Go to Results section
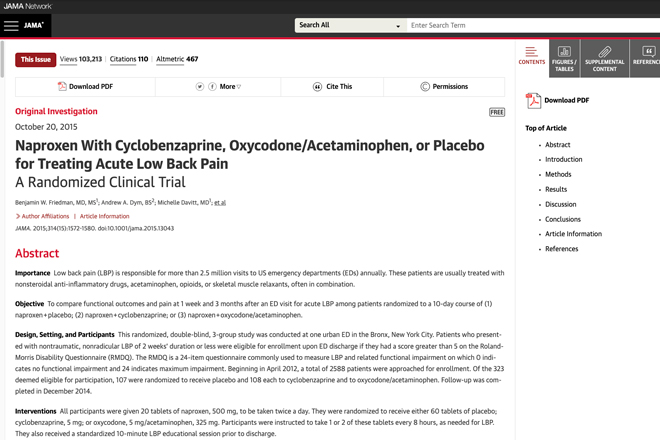This screenshot has width=660, height=440. (x=556, y=189)
